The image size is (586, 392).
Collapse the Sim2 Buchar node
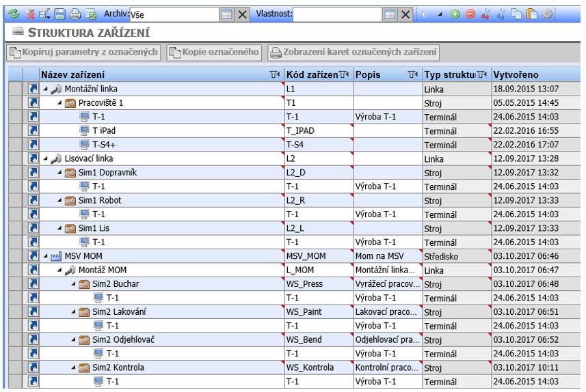click(73, 283)
